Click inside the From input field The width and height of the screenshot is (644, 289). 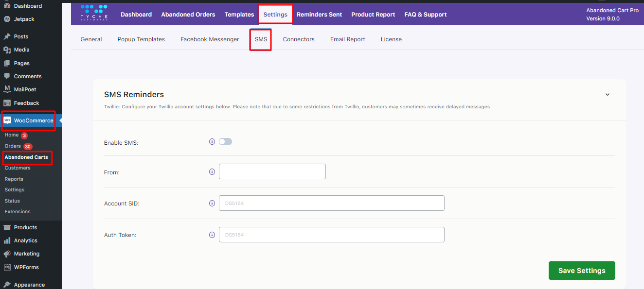point(272,171)
